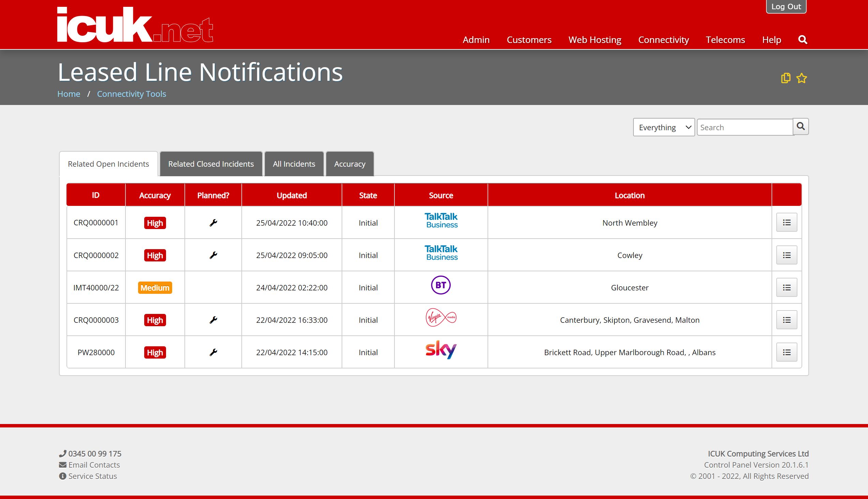Switch to All Incidents tab

(294, 164)
